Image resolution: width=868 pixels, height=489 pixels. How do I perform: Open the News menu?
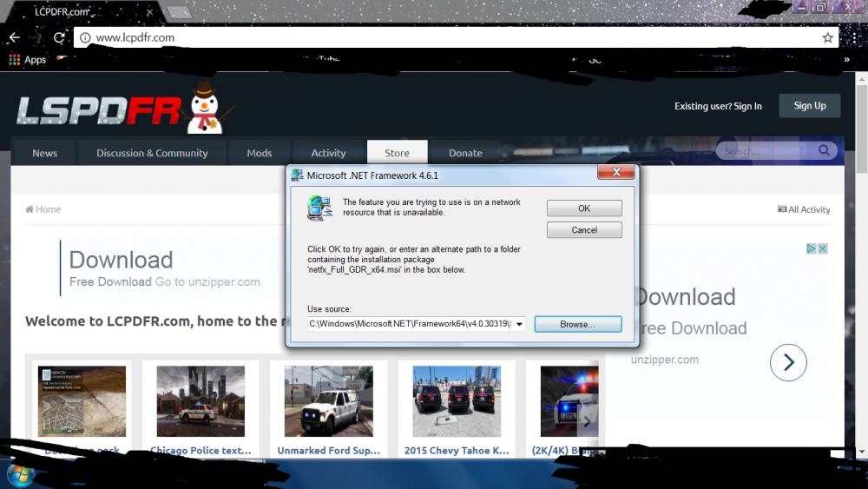point(45,153)
